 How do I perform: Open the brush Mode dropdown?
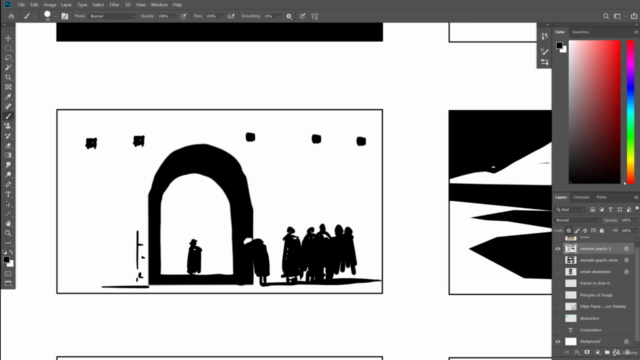pos(111,16)
